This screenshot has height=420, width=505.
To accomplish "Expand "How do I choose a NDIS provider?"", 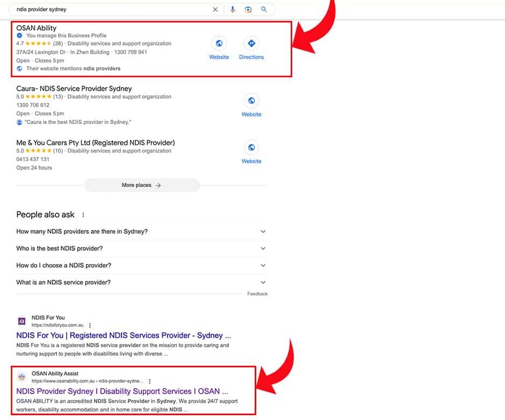I will (x=263, y=265).
